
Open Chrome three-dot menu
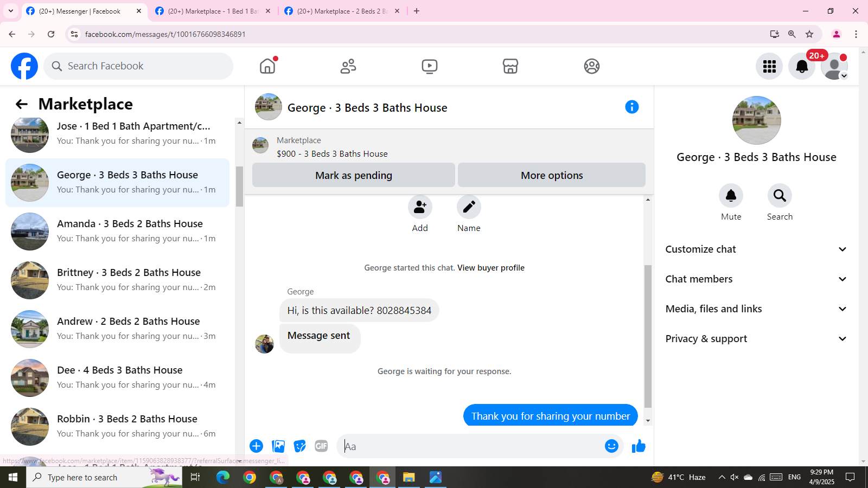pyautogui.click(x=856, y=34)
